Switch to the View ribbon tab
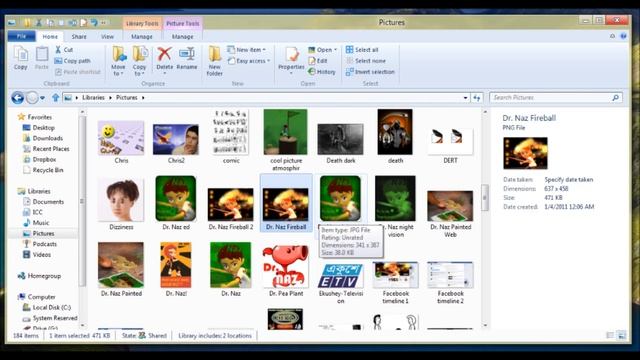Screen dimensions: 640x360 click(107, 37)
